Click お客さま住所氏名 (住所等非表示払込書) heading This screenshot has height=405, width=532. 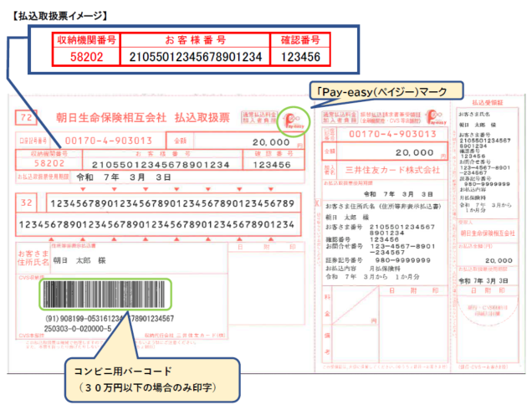(383, 207)
